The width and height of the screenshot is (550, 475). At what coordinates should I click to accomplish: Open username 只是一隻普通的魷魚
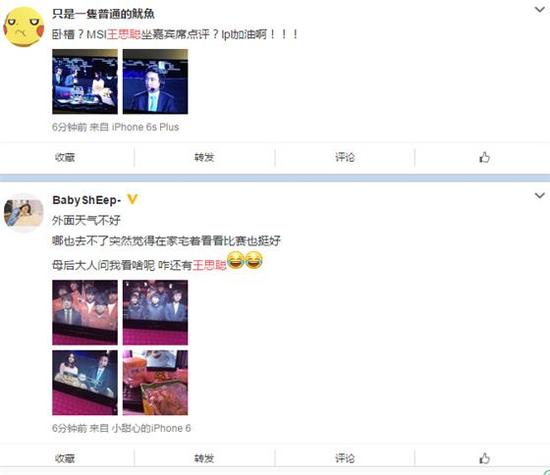[103, 14]
